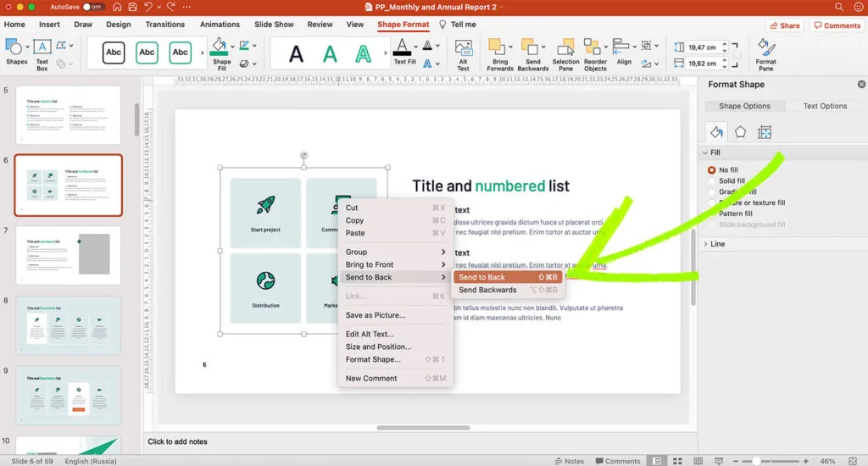Switch to Reading View icon
The image size is (868, 466).
coord(698,461)
